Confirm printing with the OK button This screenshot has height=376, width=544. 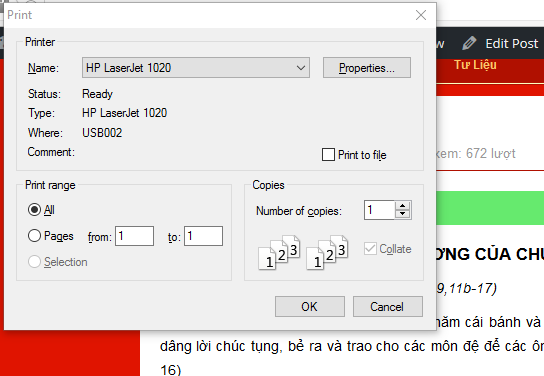310,307
